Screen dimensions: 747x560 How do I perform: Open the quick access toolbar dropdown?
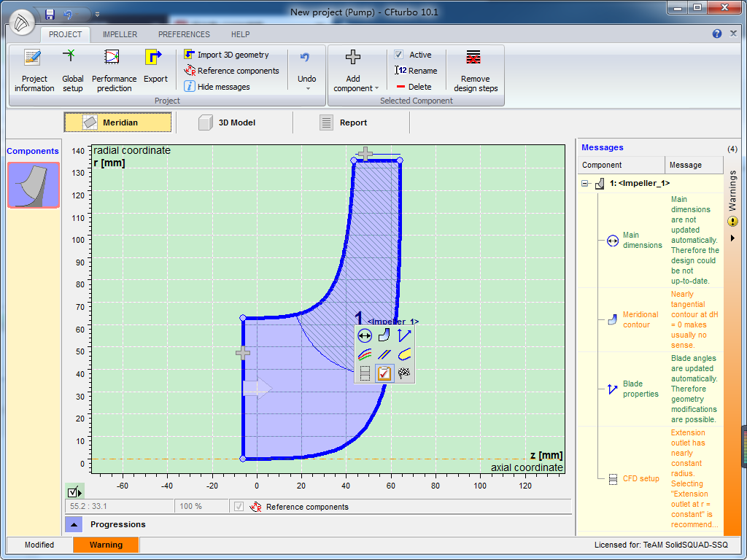97,15
